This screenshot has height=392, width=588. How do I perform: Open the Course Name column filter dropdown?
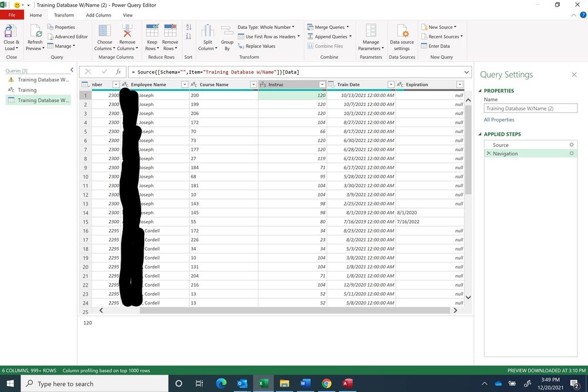253,84
